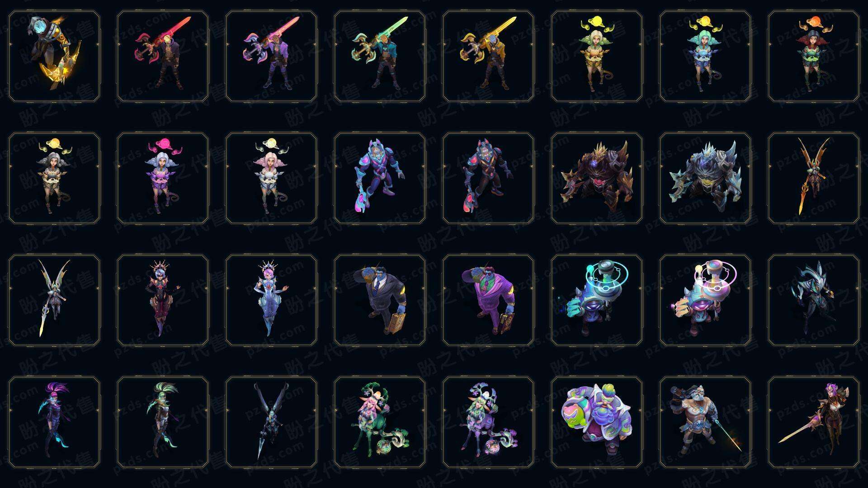Select the purple-haired girl with pink planet
868x488 pixels.
(163, 178)
